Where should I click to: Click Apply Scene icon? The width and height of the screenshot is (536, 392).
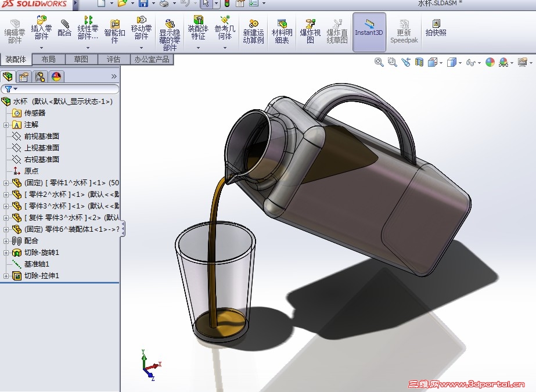click(503, 62)
